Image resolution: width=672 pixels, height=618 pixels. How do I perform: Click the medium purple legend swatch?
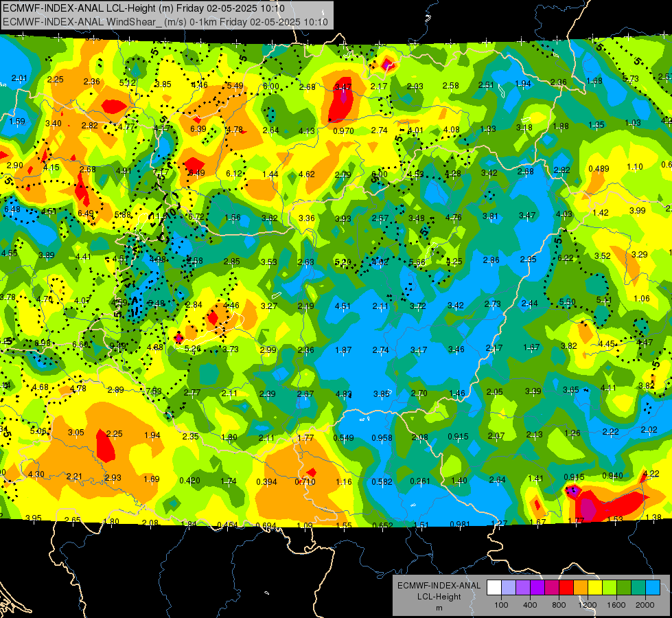523,588
